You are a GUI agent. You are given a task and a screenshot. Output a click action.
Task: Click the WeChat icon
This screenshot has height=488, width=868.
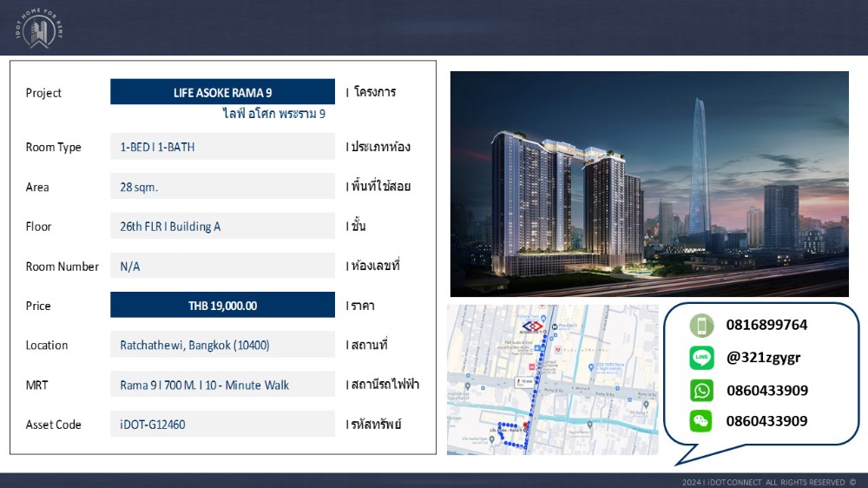pos(701,421)
